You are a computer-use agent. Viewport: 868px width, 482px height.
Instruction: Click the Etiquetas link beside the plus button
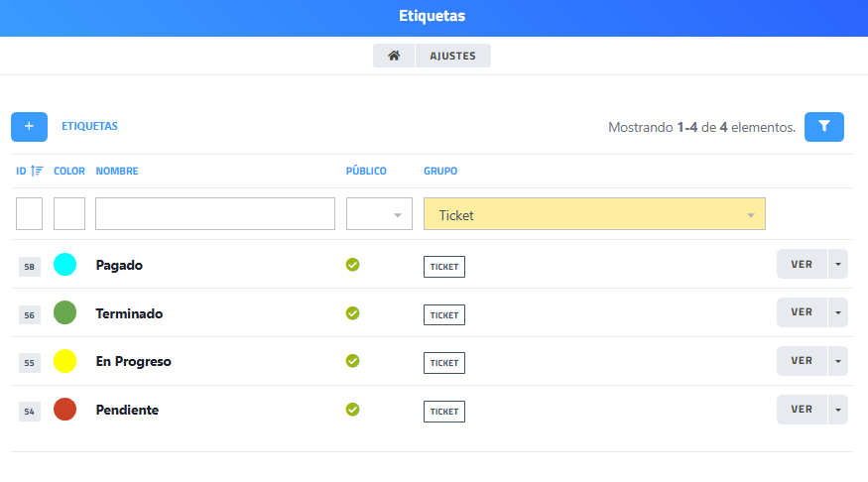pos(89,127)
